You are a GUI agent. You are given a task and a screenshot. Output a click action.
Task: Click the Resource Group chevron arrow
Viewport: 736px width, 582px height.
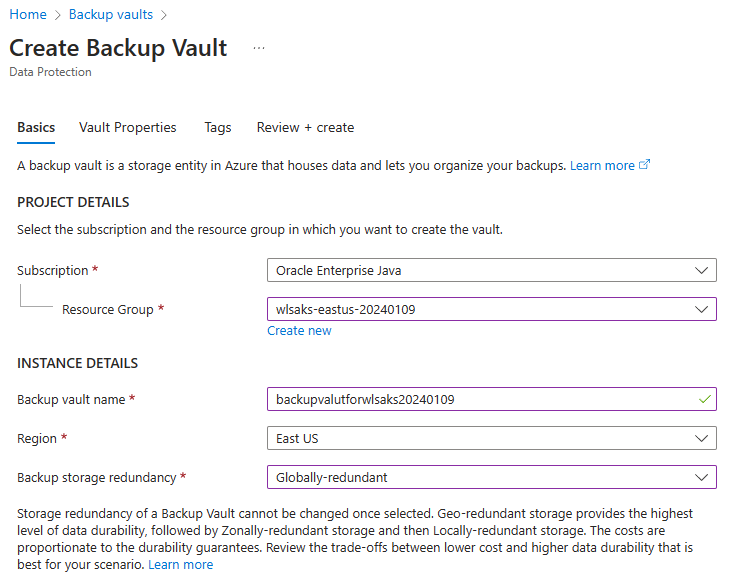pos(702,309)
